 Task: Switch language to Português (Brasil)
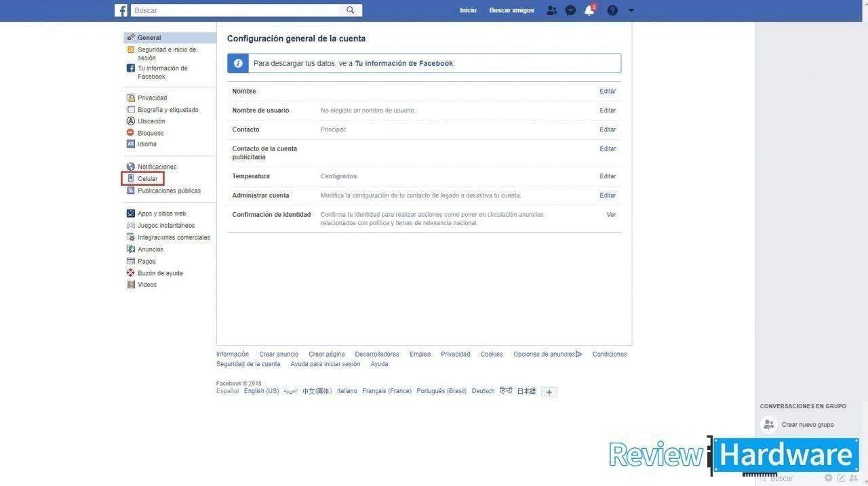441,391
